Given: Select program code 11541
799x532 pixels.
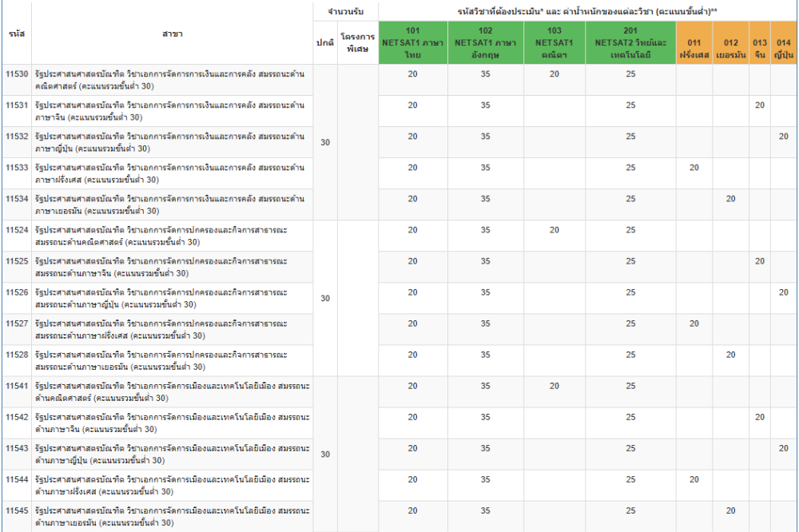Looking at the screenshot, I should (17, 386).
